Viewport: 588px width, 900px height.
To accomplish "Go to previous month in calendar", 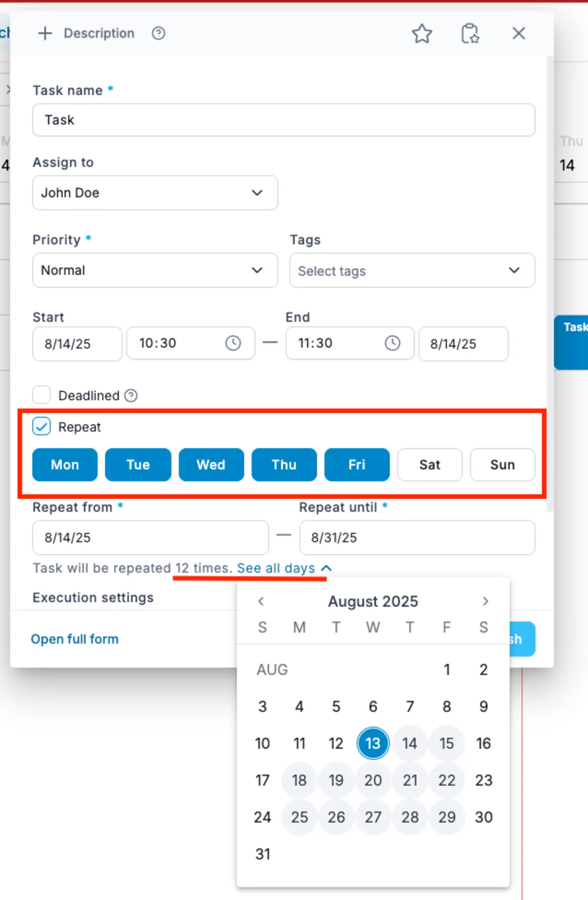I will 261,601.
